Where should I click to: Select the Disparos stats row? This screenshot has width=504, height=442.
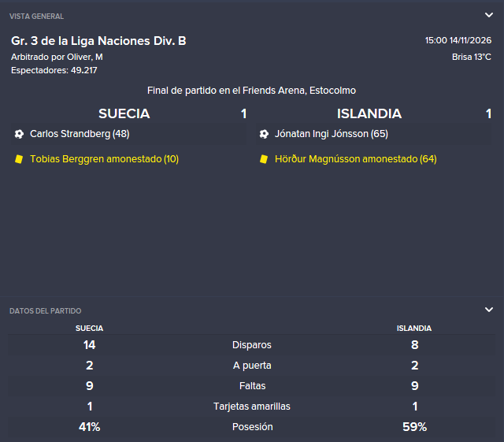252,345
